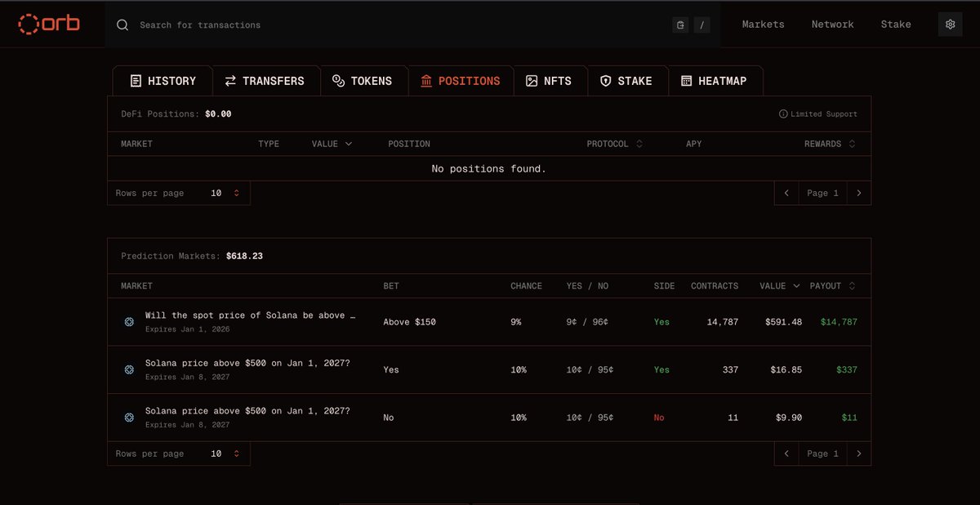Click 'Expires Jan 1, 2026' text
This screenshot has width=980, height=505.
coord(187,329)
